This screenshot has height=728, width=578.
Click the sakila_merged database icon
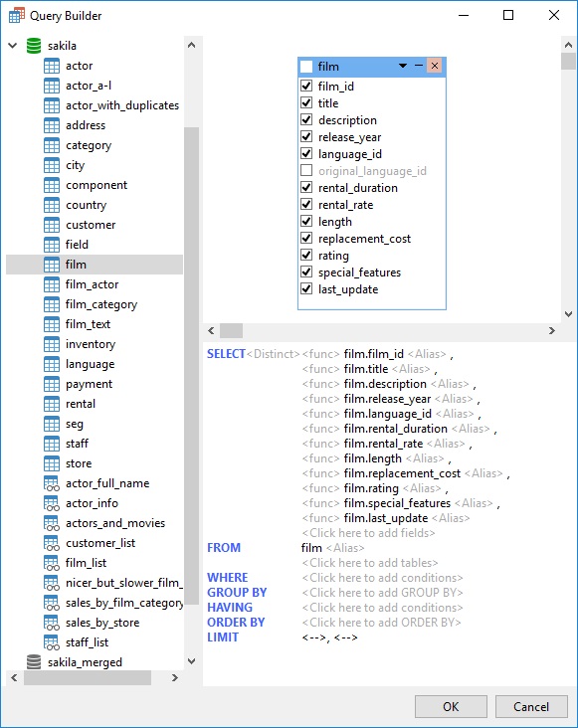[x=34, y=662]
